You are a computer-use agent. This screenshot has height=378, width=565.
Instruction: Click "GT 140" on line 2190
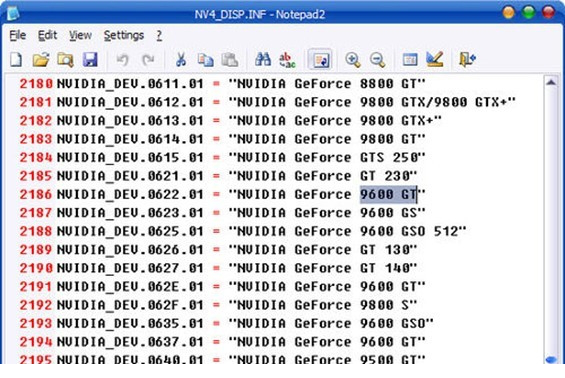(384, 268)
